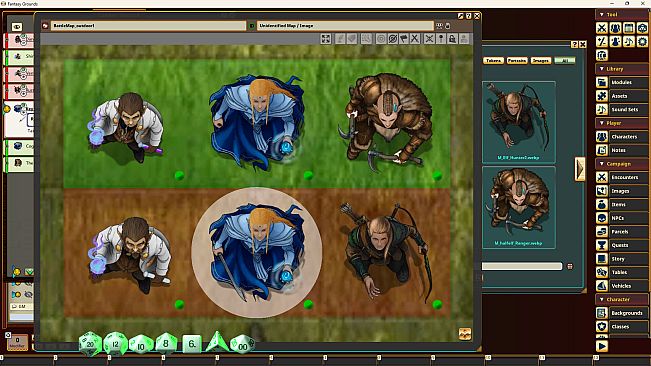Toggle the target toolbar button in map window
Screen dimensions: 651x366
pos(381,39)
